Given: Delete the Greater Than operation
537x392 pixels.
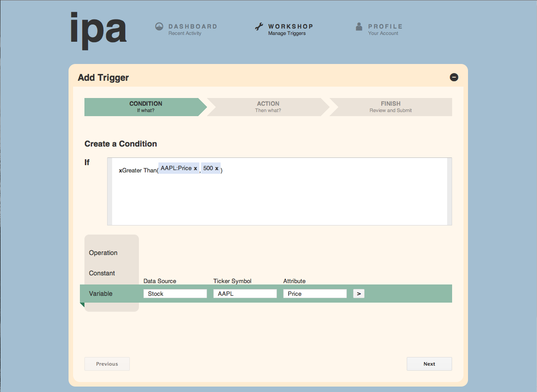Looking at the screenshot, I should pos(120,171).
